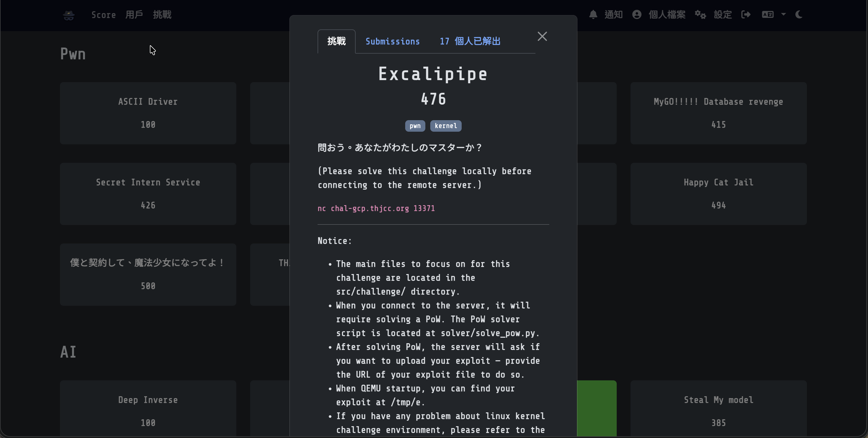Open 設定 settings link

click(x=722, y=14)
